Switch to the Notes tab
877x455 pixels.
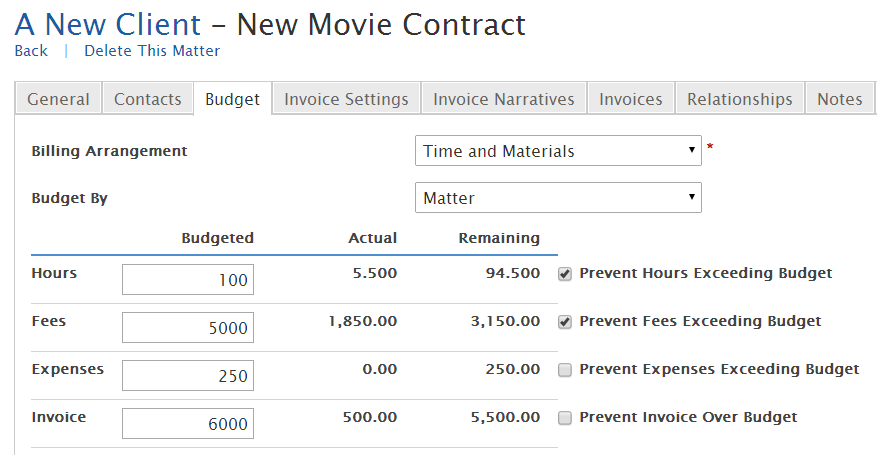coord(839,99)
